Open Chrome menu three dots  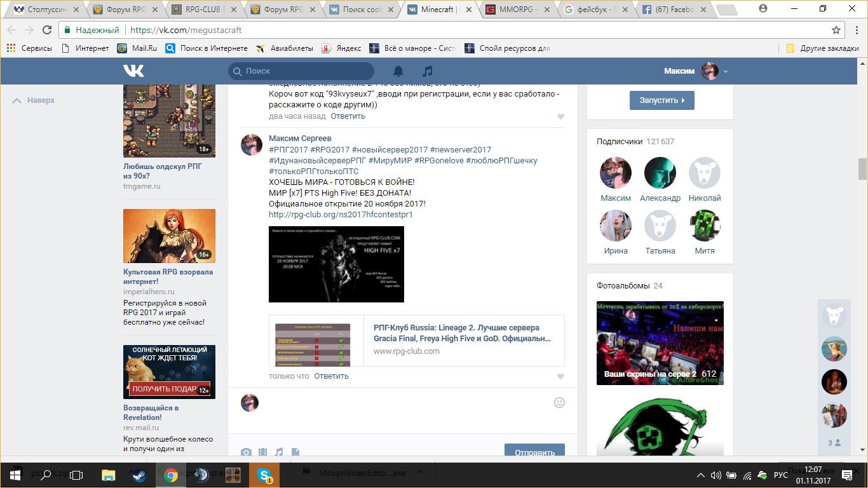coord(857,30)
